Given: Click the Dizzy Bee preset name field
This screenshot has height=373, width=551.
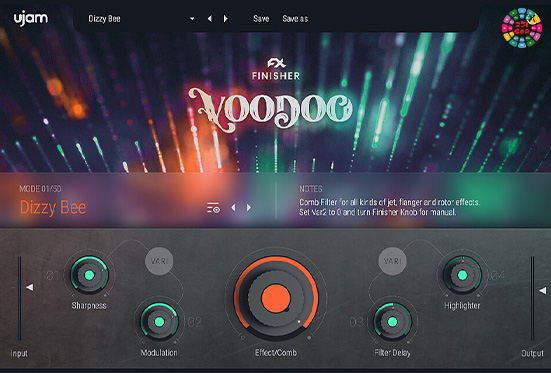Looking at the screenshot, I should tap(104, 19).
